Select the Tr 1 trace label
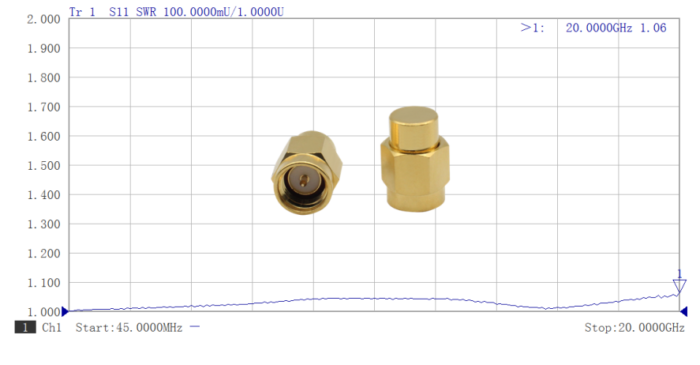700x365 pixels. click(83, 12)
